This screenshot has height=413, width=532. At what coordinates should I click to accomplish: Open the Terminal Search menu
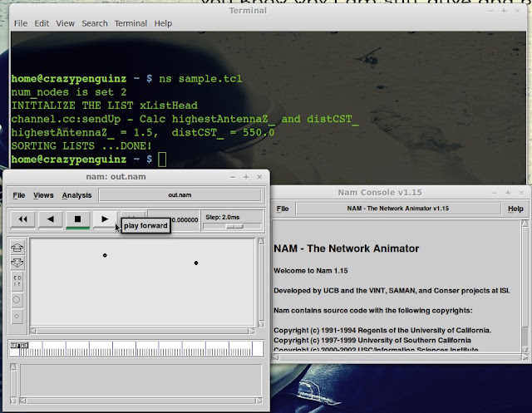pyautogui.click(x=94, y=23)
